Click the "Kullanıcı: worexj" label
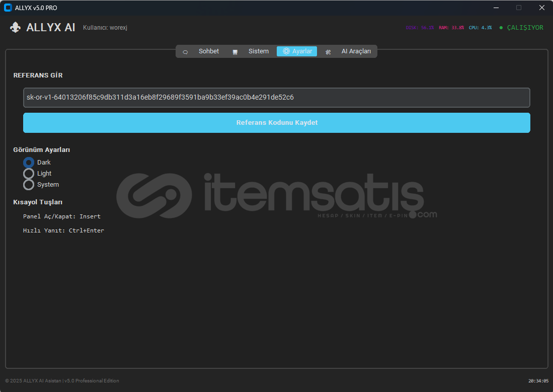This screenshot has height=392, width=553. tap(105, 28)
